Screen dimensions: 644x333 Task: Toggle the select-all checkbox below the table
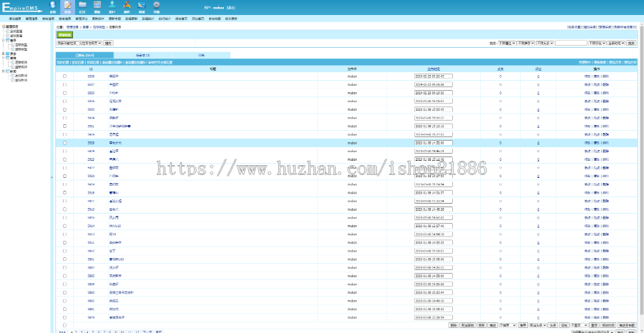[x=64, y=325]
